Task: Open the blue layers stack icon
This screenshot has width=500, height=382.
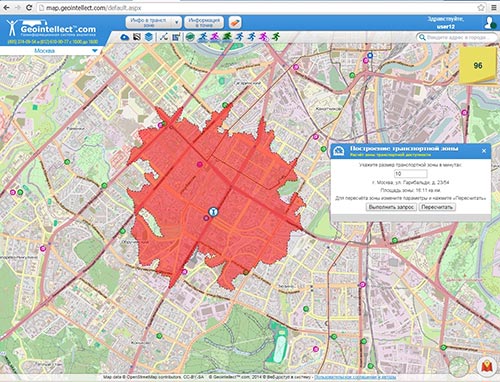Action: click(149, 37)
